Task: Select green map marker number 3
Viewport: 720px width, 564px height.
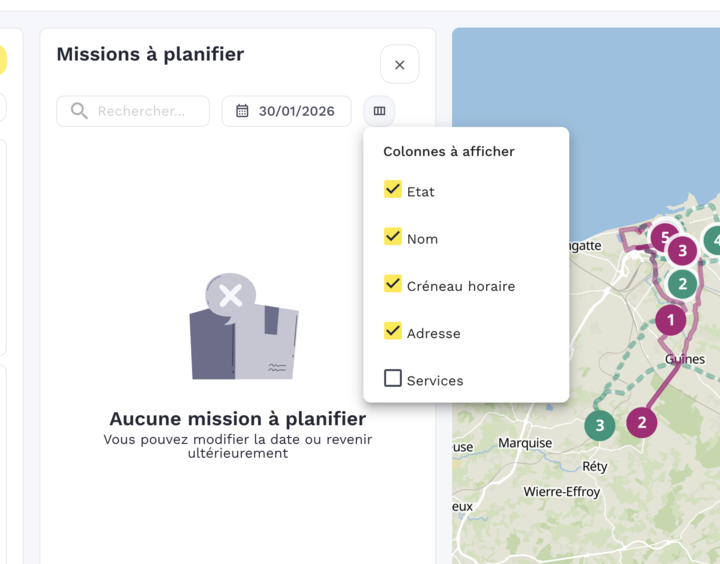Action: point(599,425)
